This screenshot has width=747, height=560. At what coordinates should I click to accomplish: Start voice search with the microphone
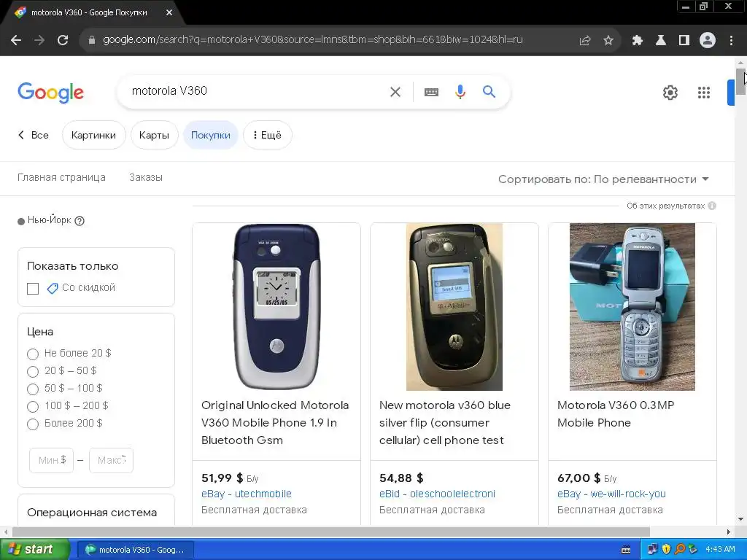460,91
